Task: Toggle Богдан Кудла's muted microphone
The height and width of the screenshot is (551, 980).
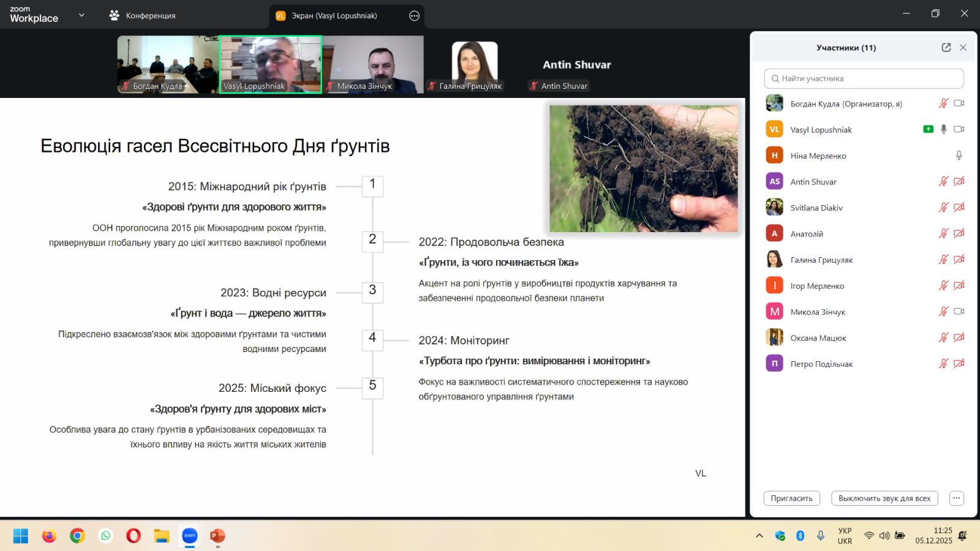Action: tap(943, 103)
